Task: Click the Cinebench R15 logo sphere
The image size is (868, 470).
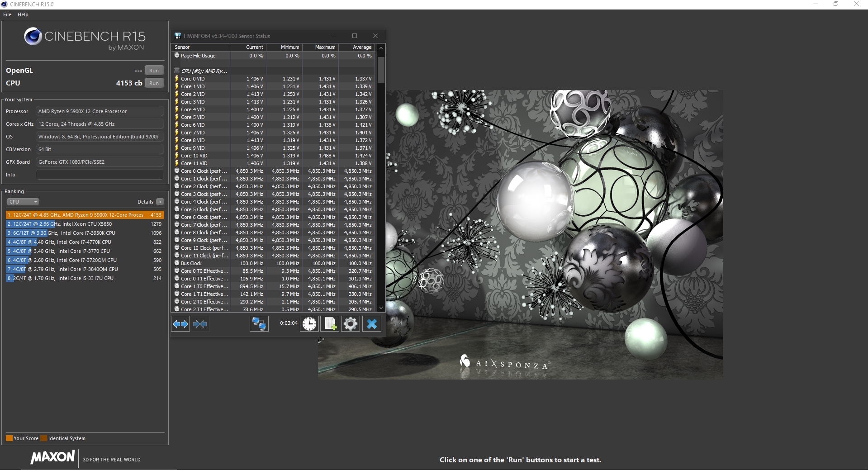Action: coord(33,37)
